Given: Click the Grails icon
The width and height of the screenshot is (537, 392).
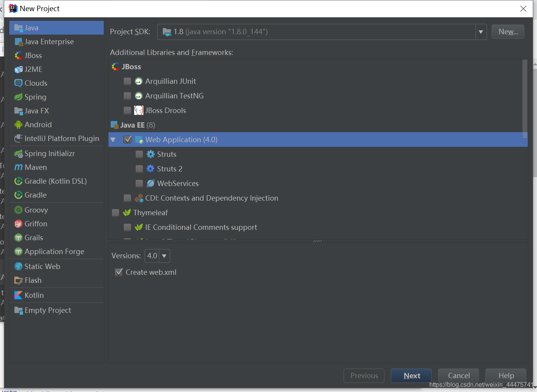Looking at the screenshot, I should click(18, 238).
